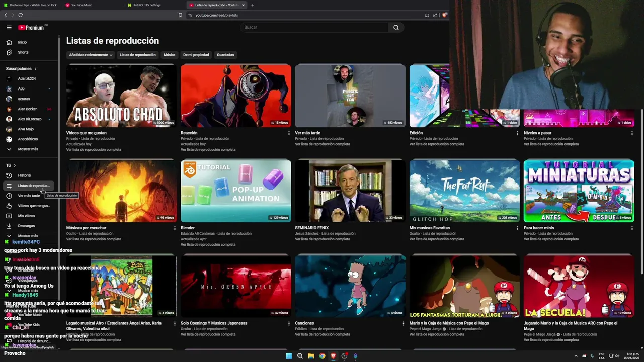Open Historial in the sidebar
The width and height of the screenshot is (644, 362).
click(x=29, y=175)
